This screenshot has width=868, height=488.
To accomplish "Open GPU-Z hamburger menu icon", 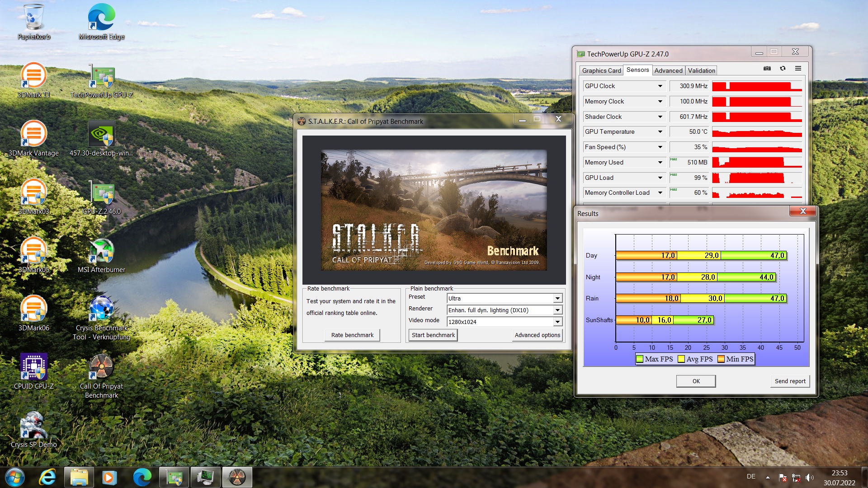I will pos(798,69).
